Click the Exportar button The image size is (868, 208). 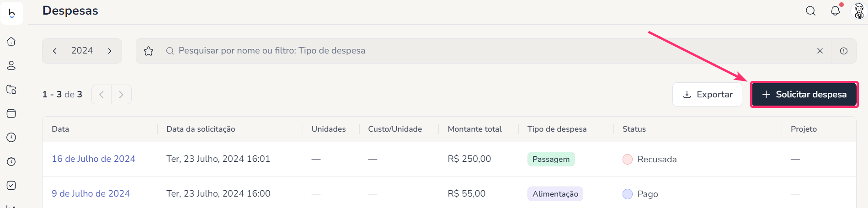coord(707,95)
